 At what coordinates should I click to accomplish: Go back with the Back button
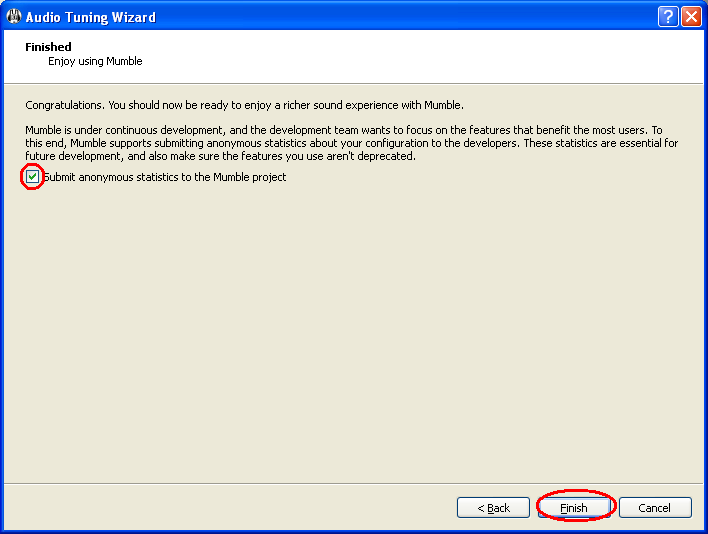click(x=493, y=508)
